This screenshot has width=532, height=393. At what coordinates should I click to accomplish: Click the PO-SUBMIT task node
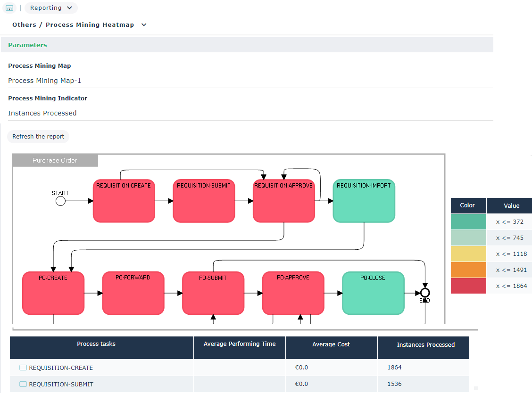[x=213, y=293]
